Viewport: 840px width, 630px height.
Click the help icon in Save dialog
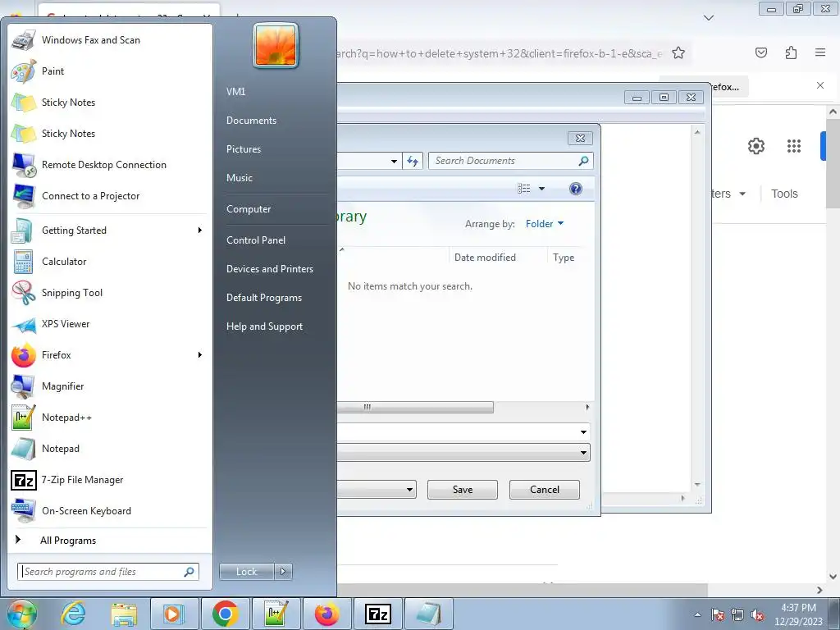(576, 189)
